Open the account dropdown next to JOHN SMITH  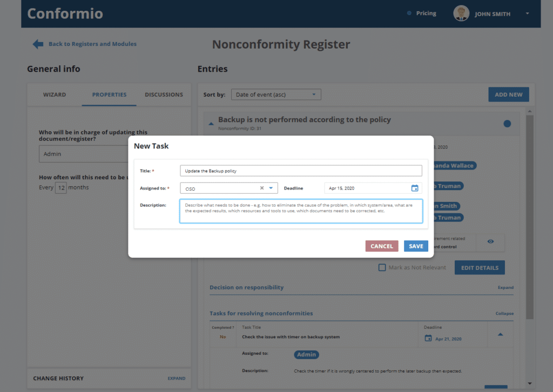click(x=527, y=13)
